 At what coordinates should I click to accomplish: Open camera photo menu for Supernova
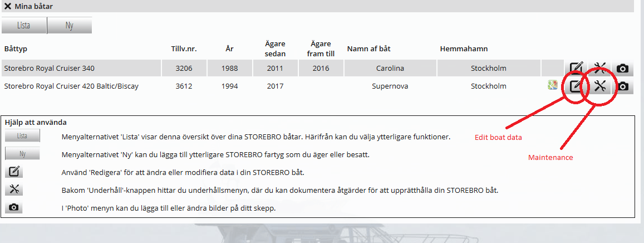pos(623,86)
